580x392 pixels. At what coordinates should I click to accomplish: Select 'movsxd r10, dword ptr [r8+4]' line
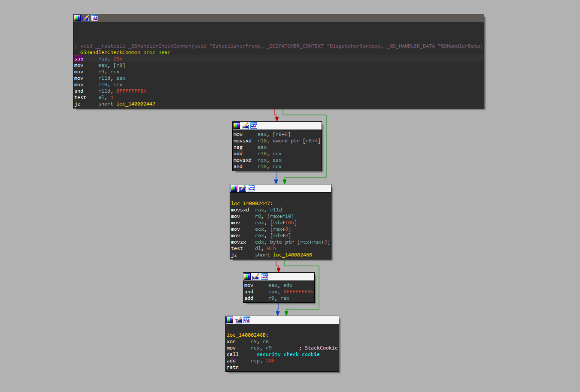point(277,141)
